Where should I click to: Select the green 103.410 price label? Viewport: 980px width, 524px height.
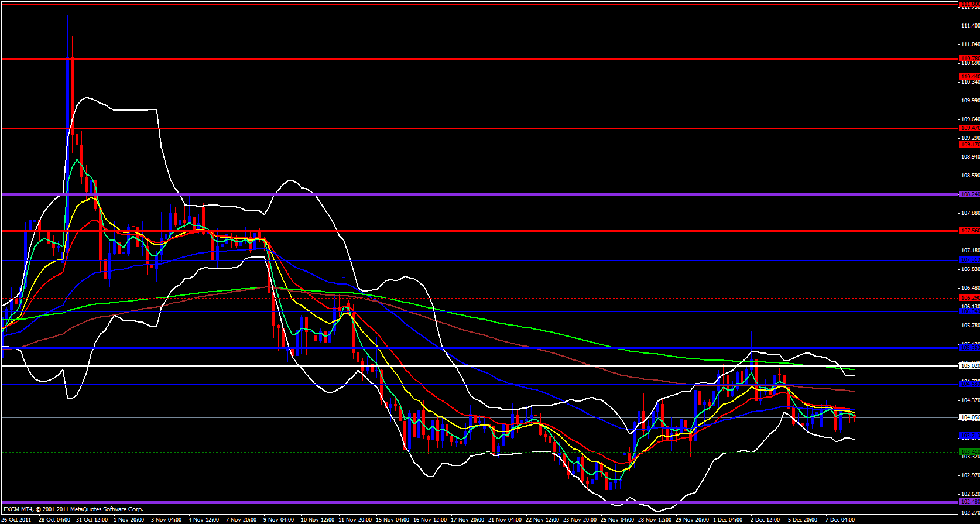click(x=969, y=452)
